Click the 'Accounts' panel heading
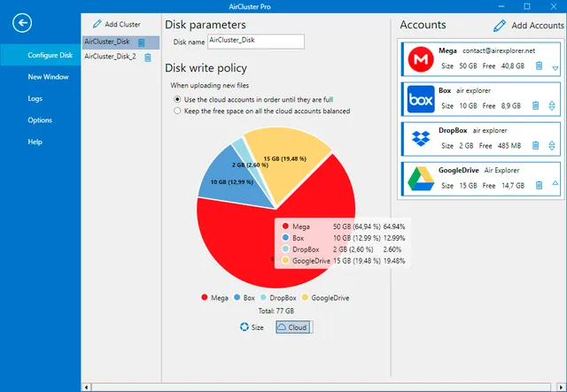The width and height of the screenshot is (567, 392). pos(423,25)
